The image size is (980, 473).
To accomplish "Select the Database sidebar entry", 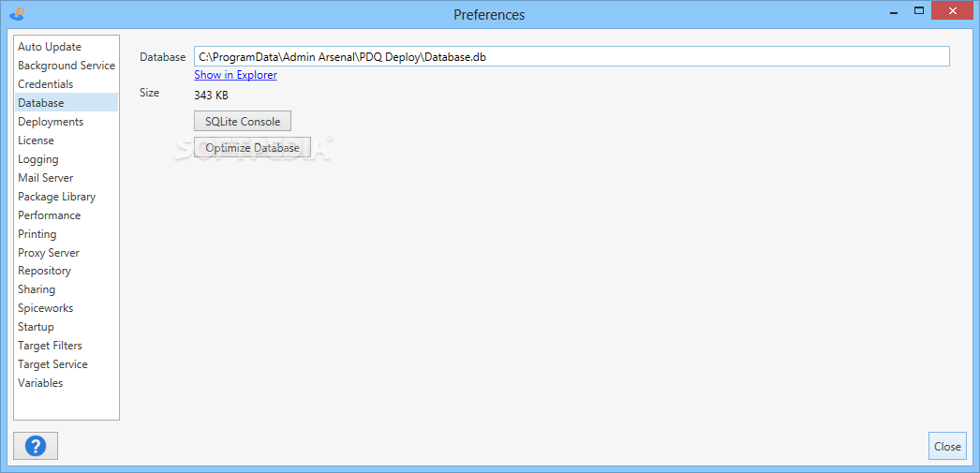I will (67, 102).
